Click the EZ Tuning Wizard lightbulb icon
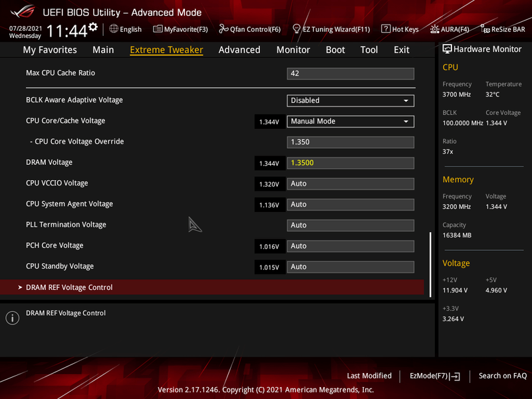 (x=296, y=29)
